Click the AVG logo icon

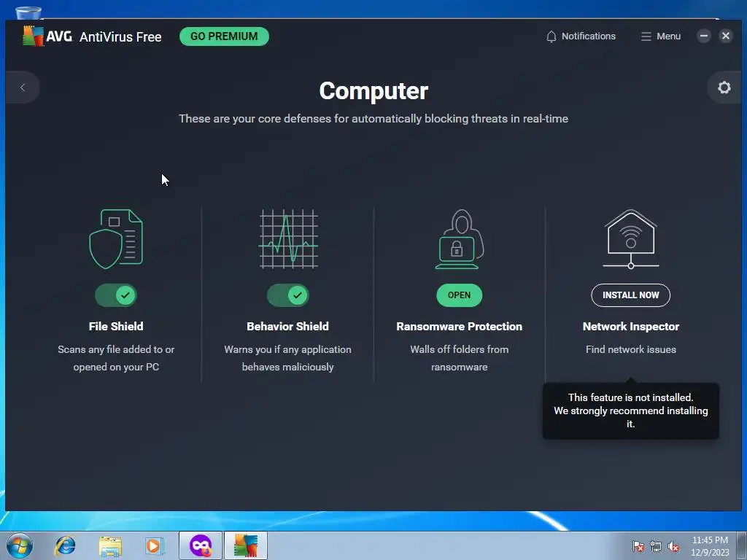click(34, 36)
